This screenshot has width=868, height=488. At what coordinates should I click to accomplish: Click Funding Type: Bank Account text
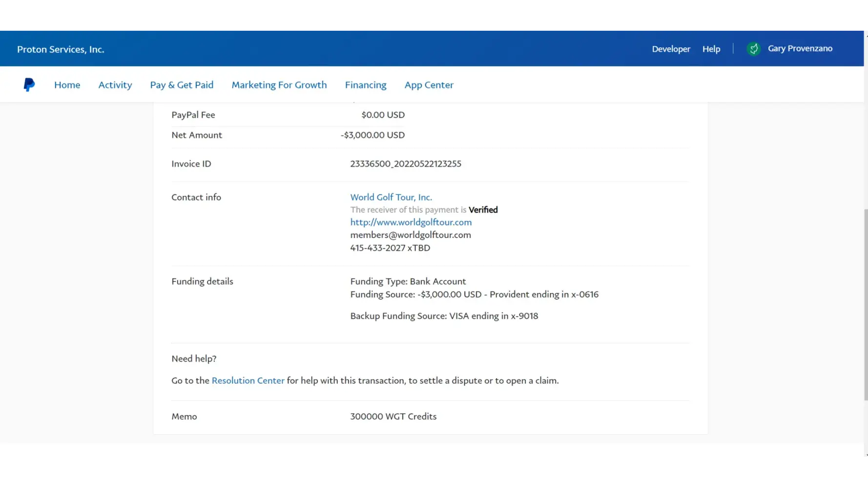[x=408, y=282]
